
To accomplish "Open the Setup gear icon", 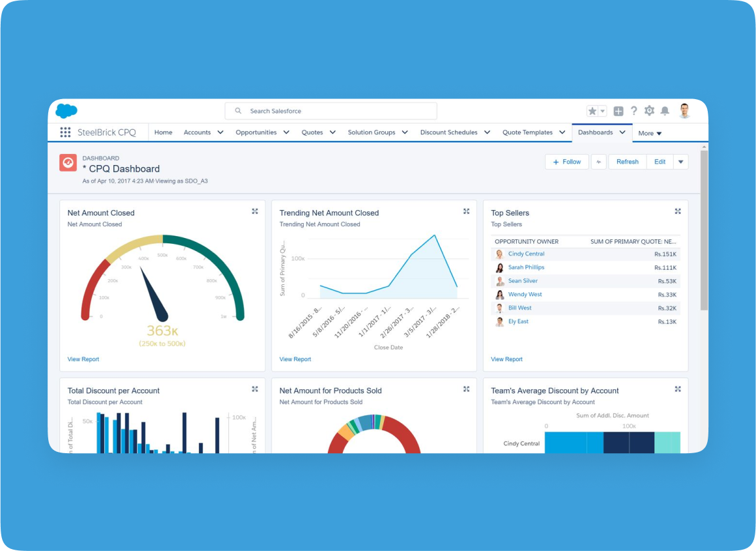I will click(x=649, y=111).
